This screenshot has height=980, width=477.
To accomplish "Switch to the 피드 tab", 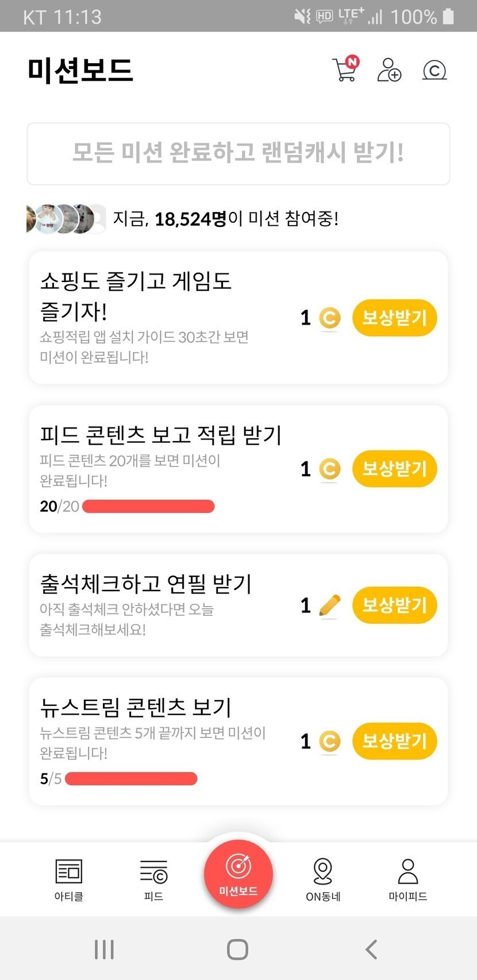I will 153,879.
